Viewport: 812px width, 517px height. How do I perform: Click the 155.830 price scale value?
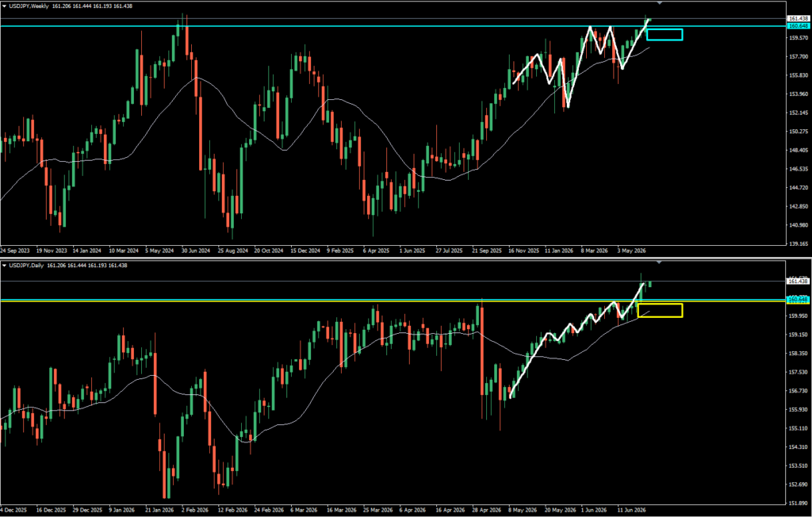point(798,75)
